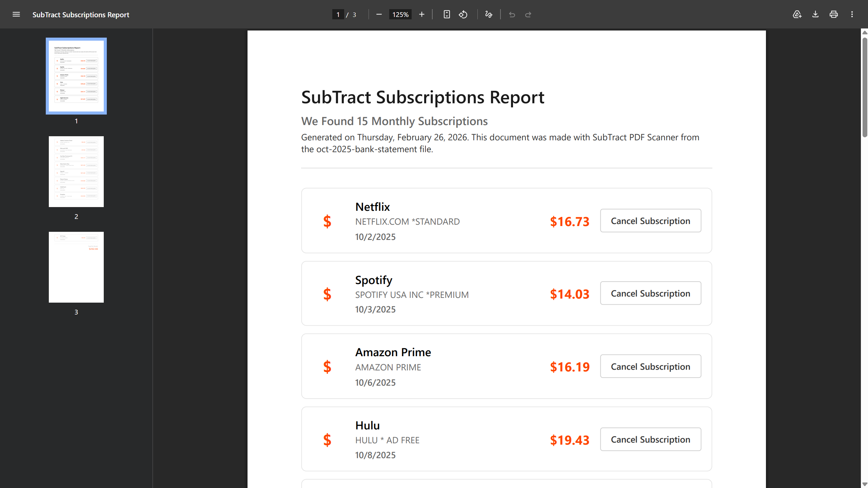Image resolution: width=868 pixels, height=488 pixels.
Task: Cancel the Spotify subscription
Action: coord(650,293)
